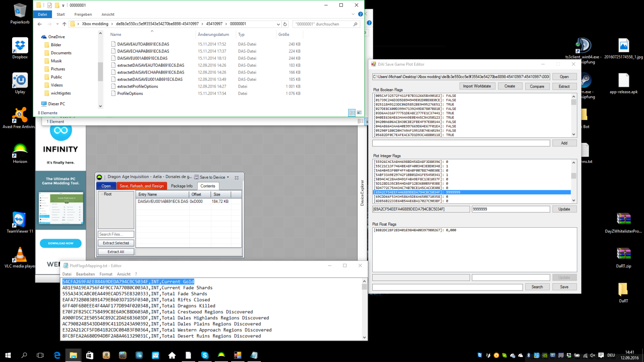Click the DOWNLOAD NOW link
The width and height of the screenshot is (644, 362).
[61, 243]
